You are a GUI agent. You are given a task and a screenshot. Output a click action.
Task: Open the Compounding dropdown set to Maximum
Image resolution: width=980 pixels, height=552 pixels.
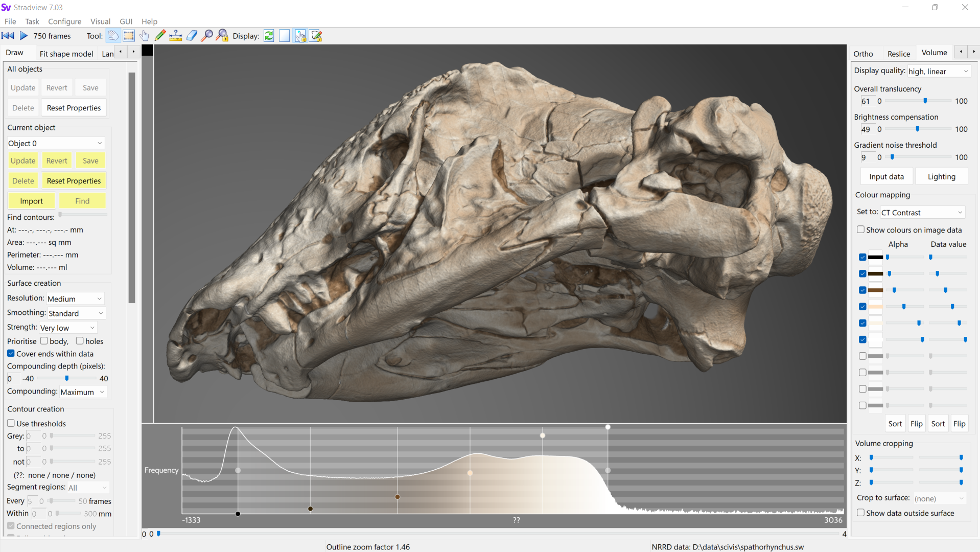point(83,392)
